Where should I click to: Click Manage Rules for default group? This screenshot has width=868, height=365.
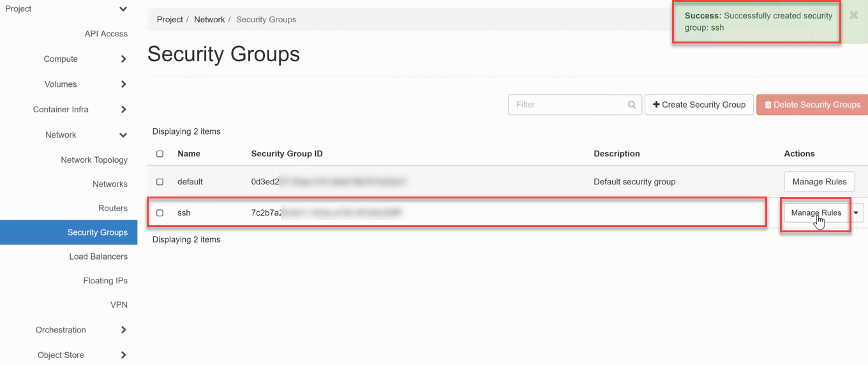pyautogui.click(x=819, y=182)
